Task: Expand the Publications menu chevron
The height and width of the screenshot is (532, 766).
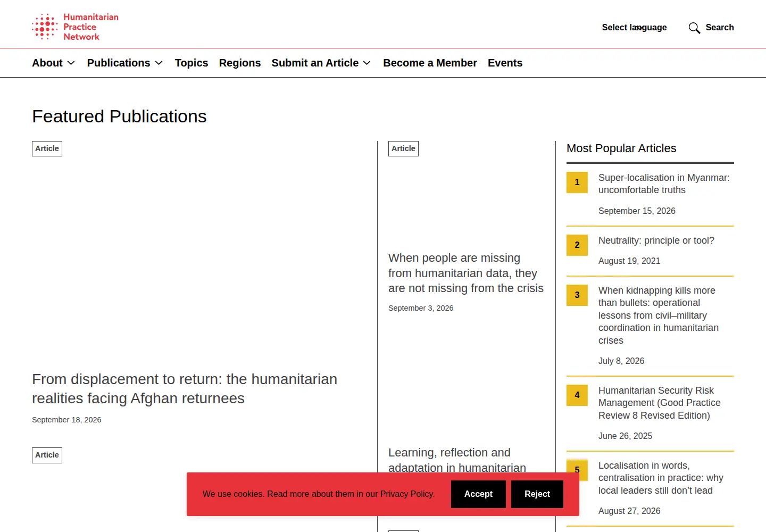Action: (159, 63)
